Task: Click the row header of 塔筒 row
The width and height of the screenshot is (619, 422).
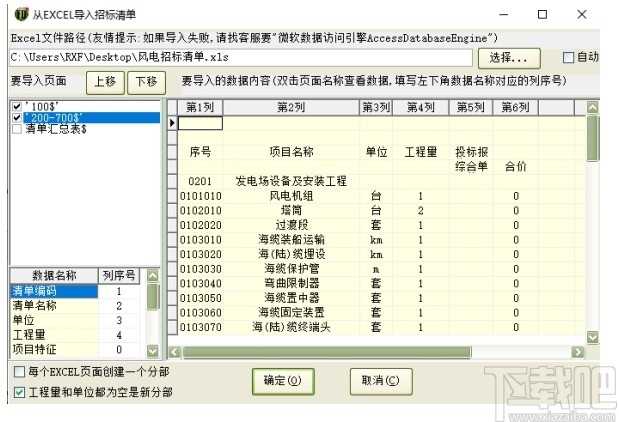Action: tap(172, 210)
